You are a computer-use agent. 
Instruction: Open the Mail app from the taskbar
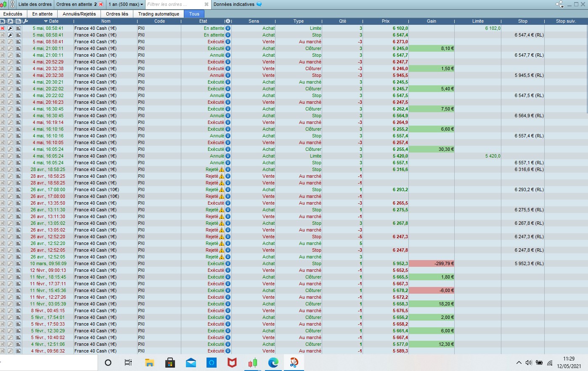(x=191, y=363)
